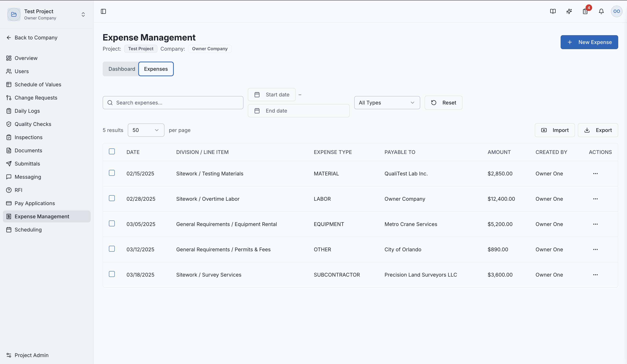Select the Expenses tab
This screenshot has width=627, height=364.
pos(156,69)
